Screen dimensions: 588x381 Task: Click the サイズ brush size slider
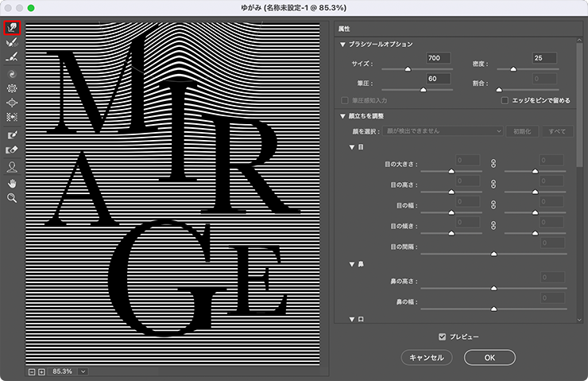[408, 69]
